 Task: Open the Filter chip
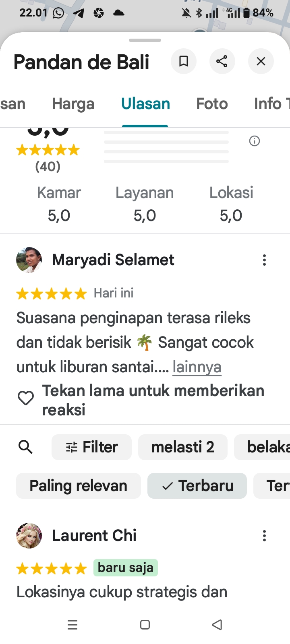[91, 447]
